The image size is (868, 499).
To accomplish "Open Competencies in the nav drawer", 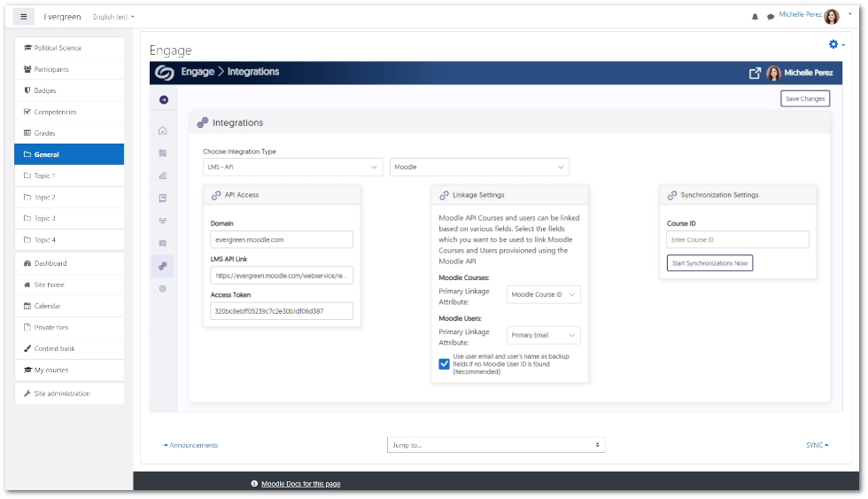I will pyautogui.click(x=69, y=112).
